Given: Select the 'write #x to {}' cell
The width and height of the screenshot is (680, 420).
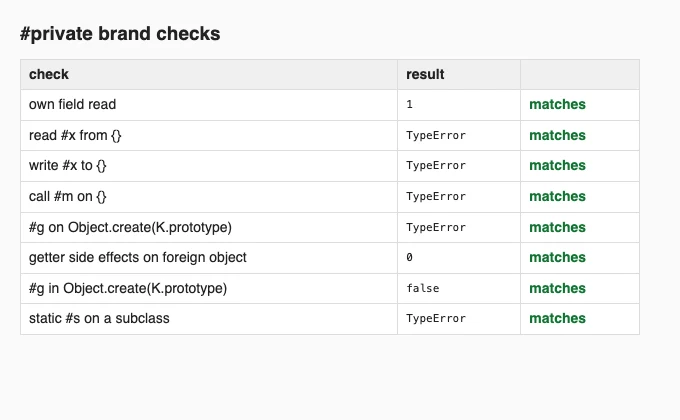Looking at the screenshot, I should coord(209,166).
